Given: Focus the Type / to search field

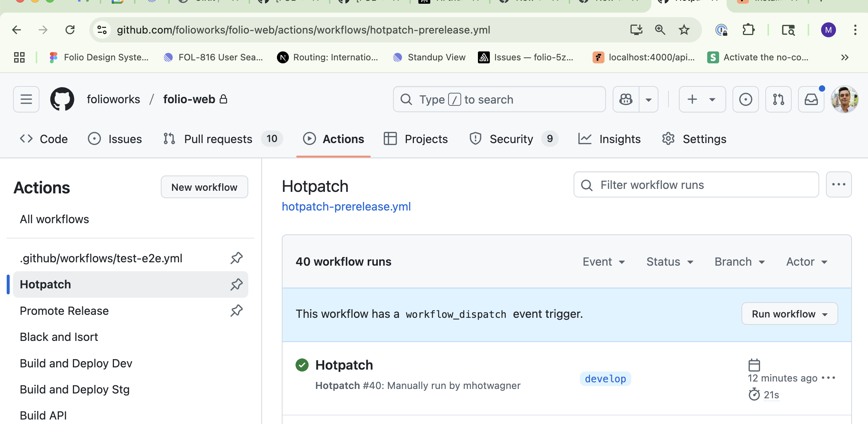Looking at the screenshot, I should pos(499,99).
